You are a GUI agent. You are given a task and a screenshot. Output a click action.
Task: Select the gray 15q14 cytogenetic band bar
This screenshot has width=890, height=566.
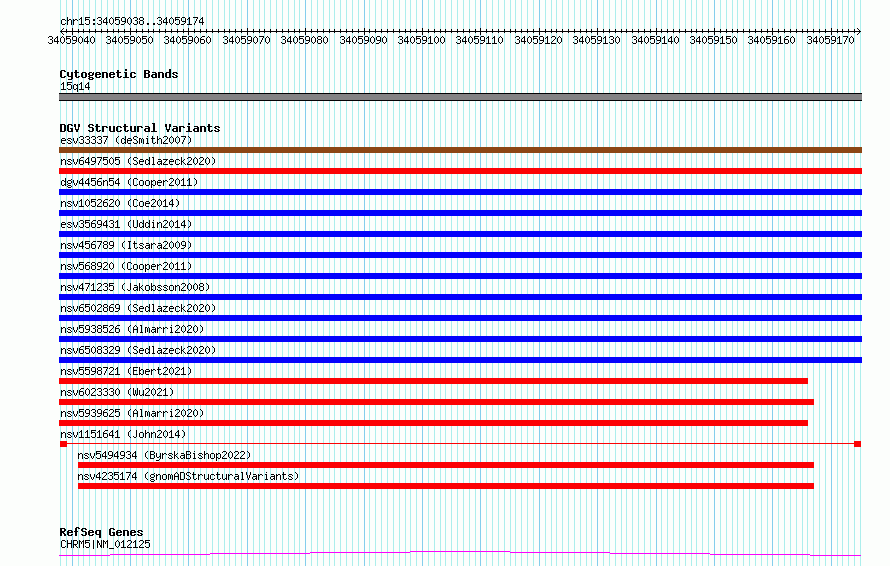click(x=460, y=97)
